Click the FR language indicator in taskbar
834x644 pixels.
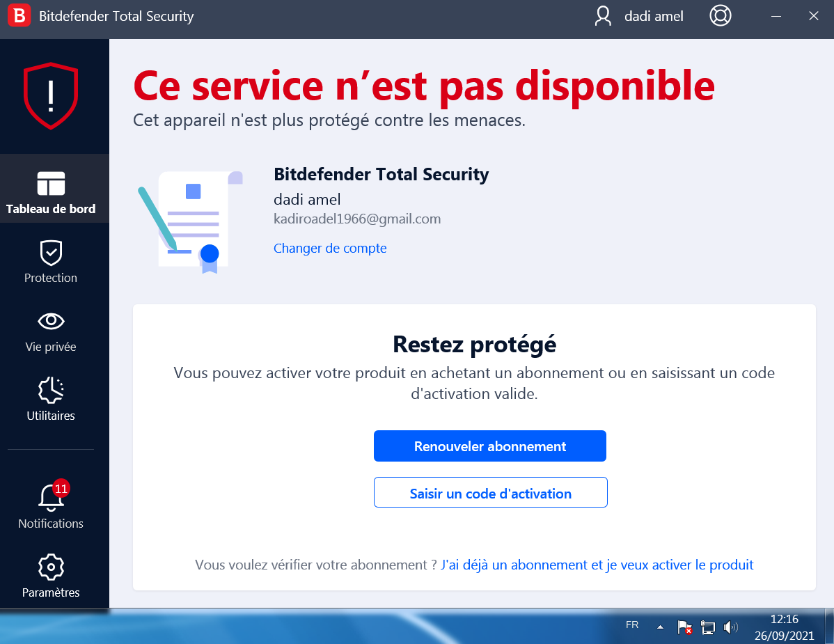point(632,625)
